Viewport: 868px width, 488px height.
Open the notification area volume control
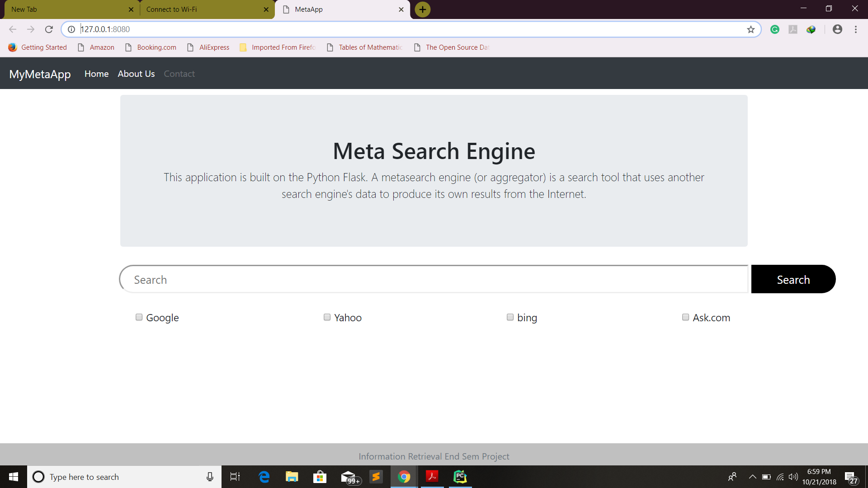tap(793, 477)
